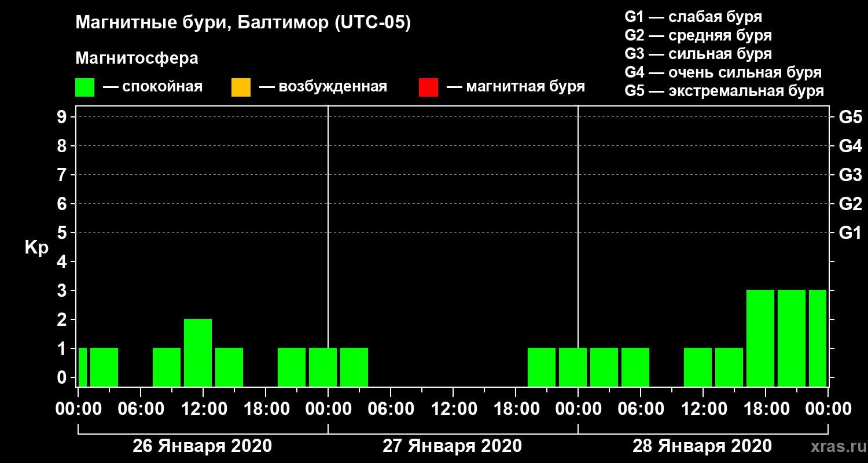
Task: Select the Kp 2 bar on 26 January
Action: click(198, 352)
